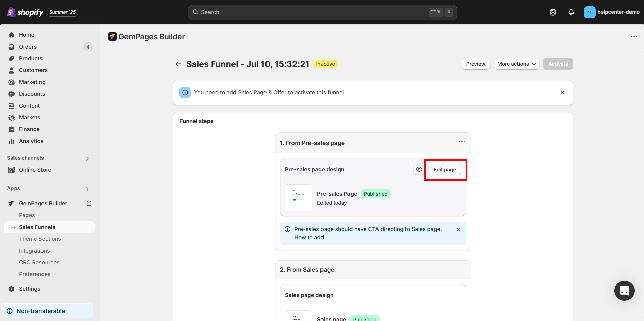
Task: Follow the How to add link
Action: point(309,237)
